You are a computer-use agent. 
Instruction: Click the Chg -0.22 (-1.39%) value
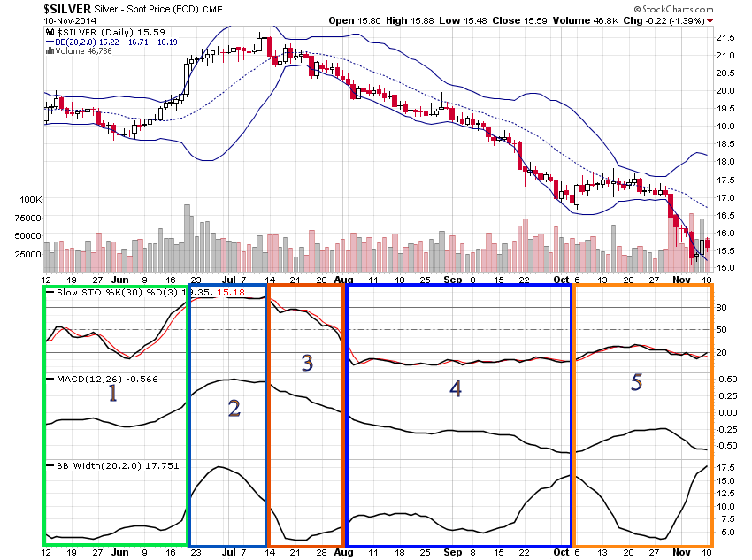[664, 20]
